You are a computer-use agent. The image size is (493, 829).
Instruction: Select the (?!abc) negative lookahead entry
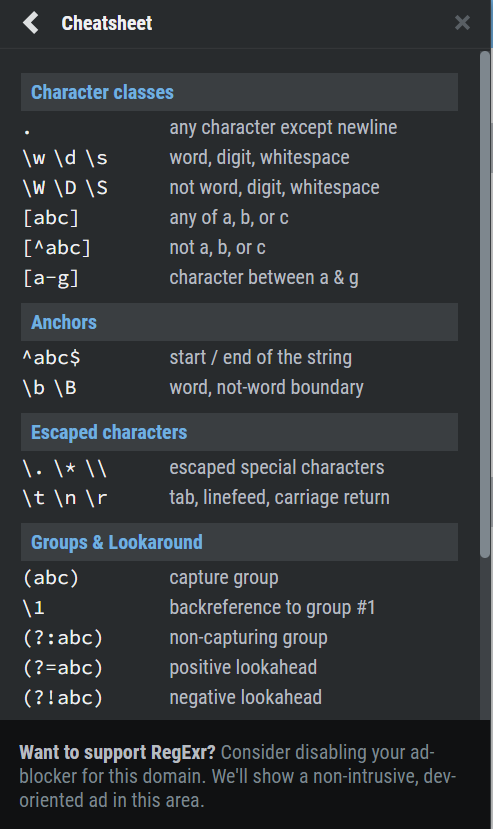(62, 698)
